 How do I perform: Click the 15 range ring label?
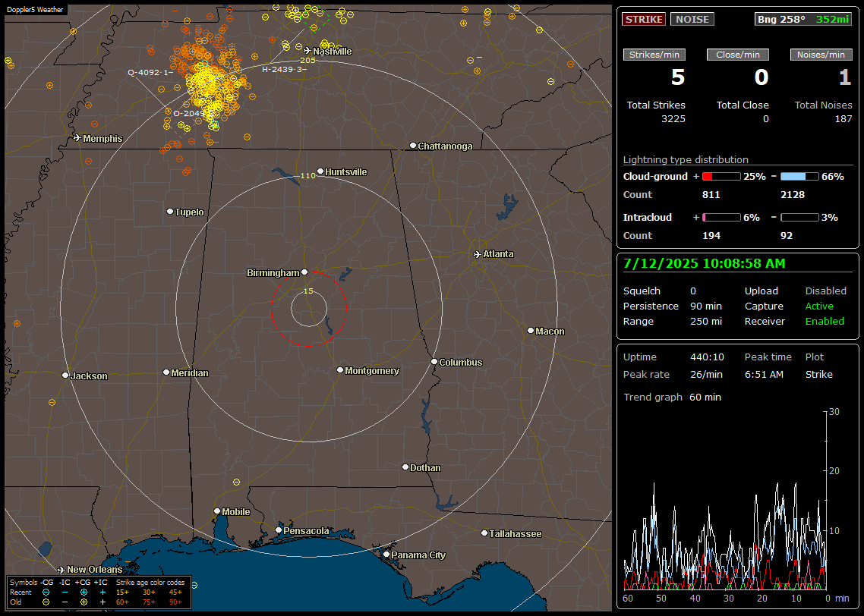pyautogui.click(x=308, y=291)
